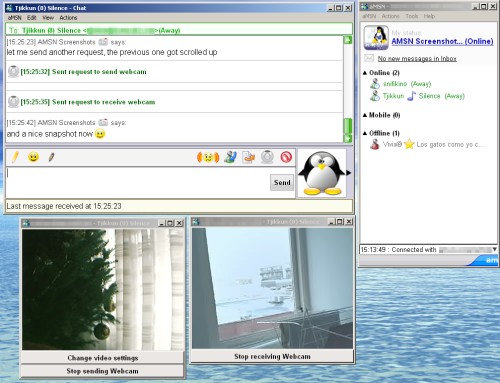Click 'Last message received at 15:25:23' status bar

(x=179, y=206)
